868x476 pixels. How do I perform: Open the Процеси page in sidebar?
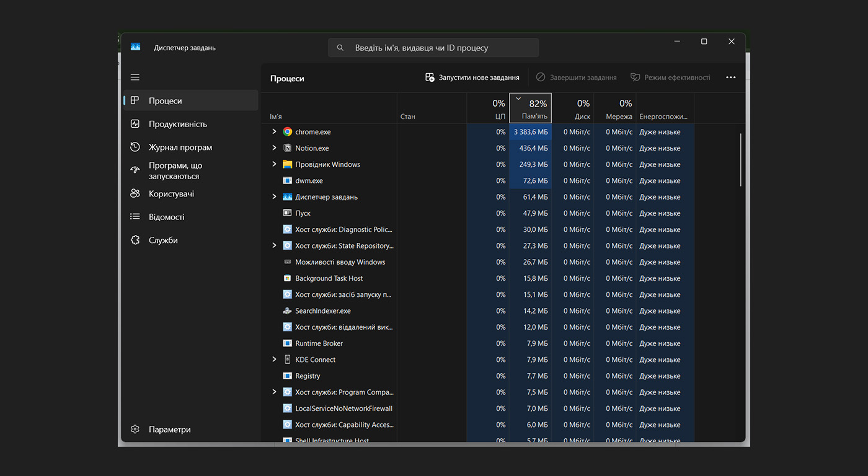tap(191, 100)
